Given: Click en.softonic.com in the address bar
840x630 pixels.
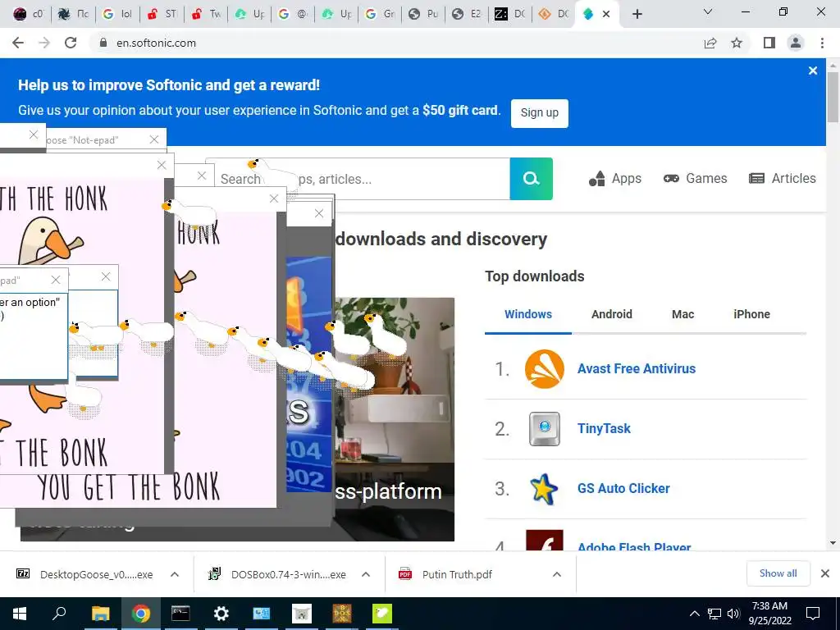Looking at the screenshot, I should click(156, 43).
